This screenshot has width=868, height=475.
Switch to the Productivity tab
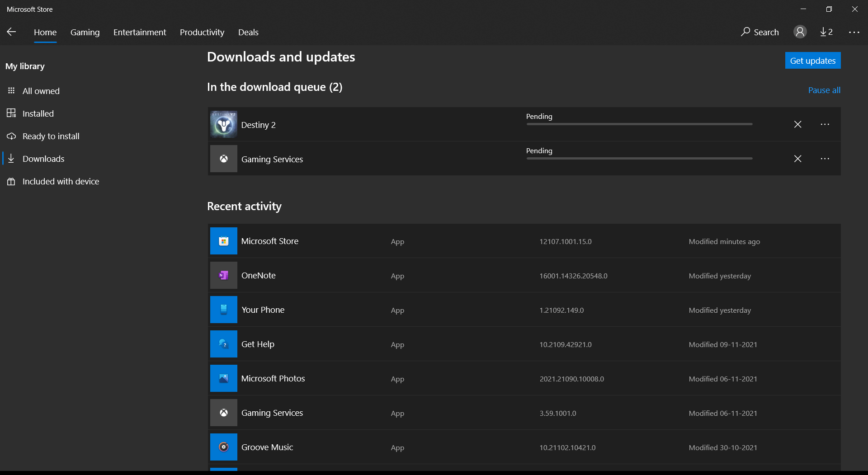pyautogui.click(x=202, y=32)
